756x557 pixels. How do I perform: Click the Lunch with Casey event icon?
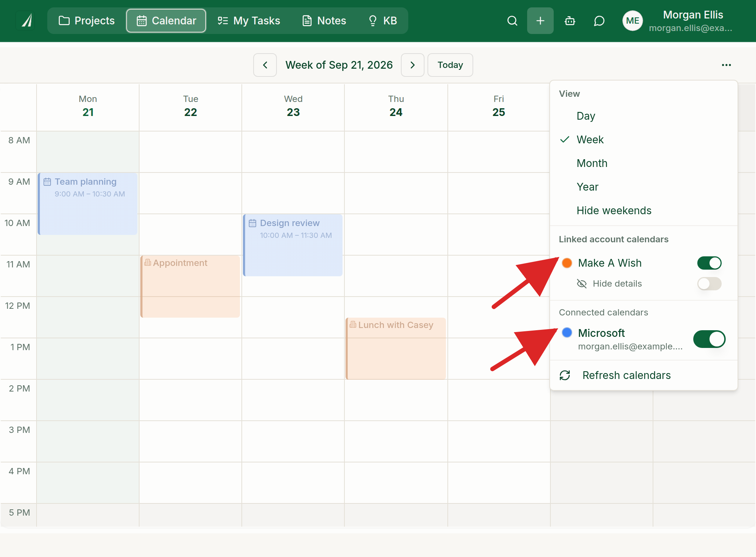353,325
